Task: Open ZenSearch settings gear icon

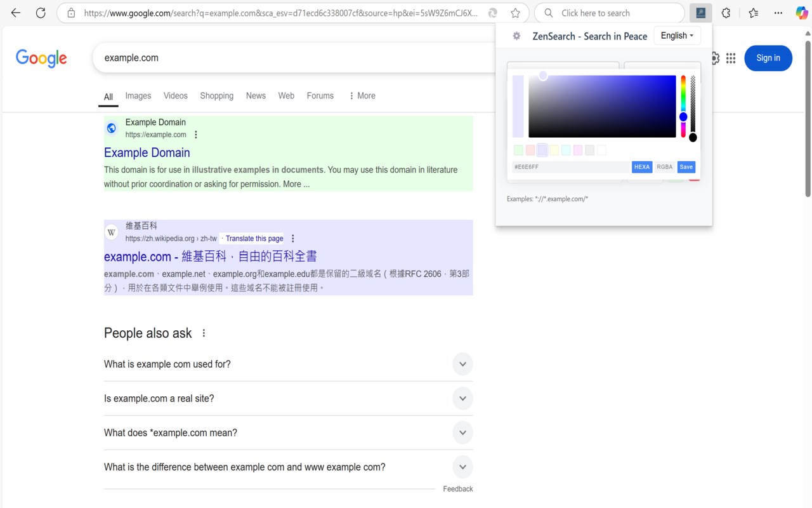Action: pos(516,36)
